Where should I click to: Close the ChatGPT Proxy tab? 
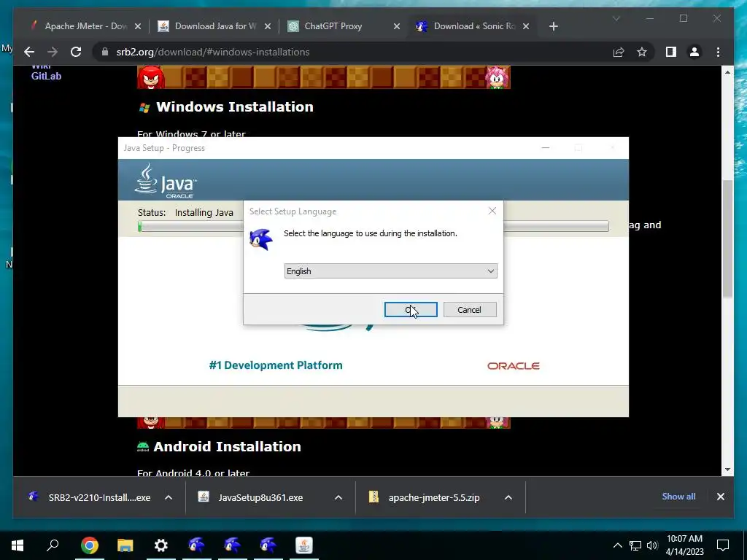click(x=396, y=26)
